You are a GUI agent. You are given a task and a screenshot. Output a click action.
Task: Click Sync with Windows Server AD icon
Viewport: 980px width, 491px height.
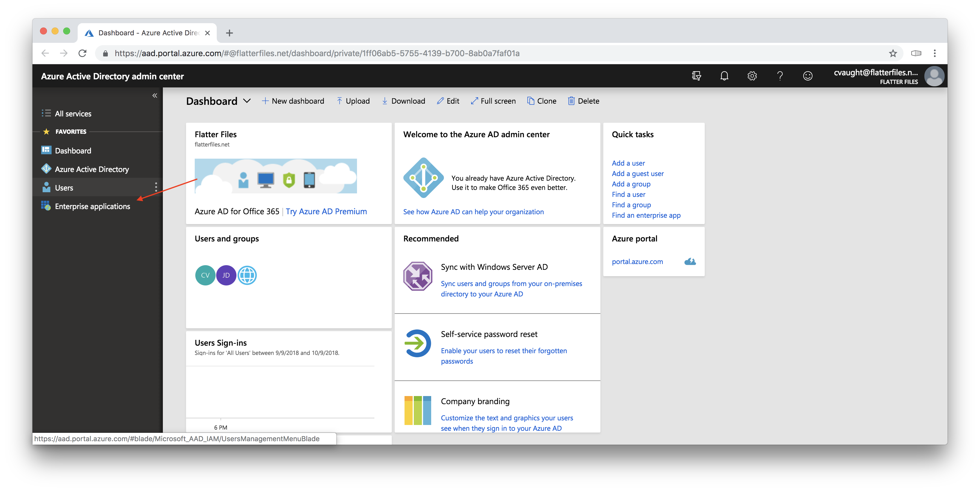[417, 276]
